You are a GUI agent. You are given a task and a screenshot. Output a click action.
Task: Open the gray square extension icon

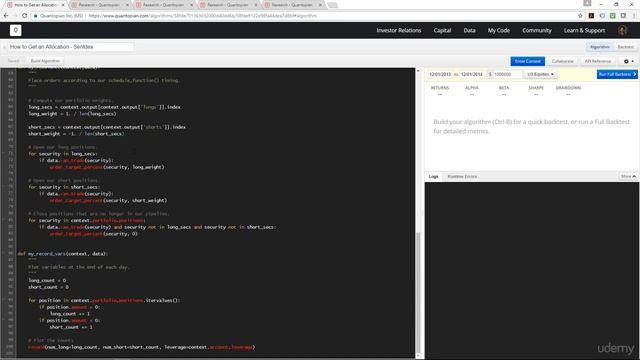[623, 16]
